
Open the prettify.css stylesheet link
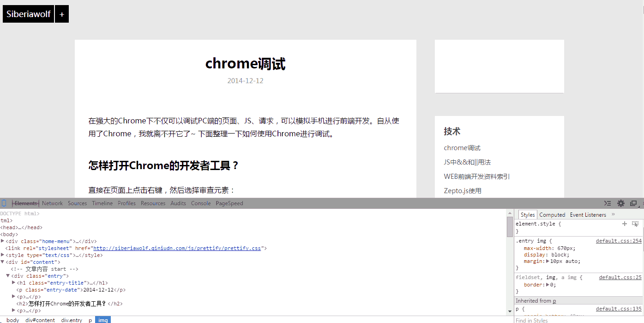[x=178, y=248]
